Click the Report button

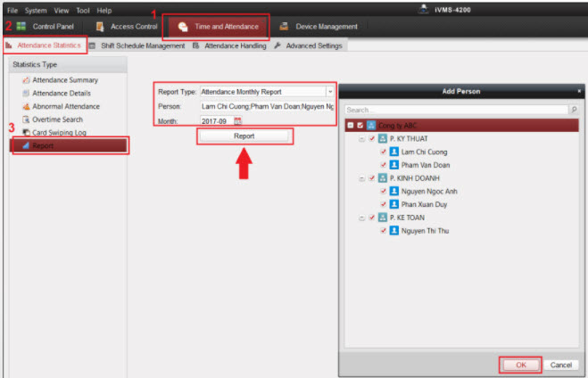244,136
